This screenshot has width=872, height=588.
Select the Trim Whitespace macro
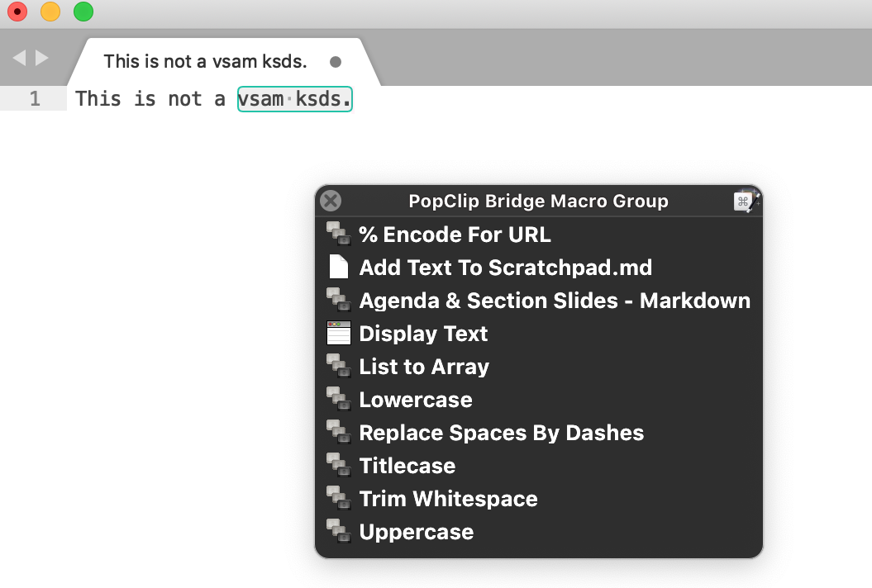point(448,499)
